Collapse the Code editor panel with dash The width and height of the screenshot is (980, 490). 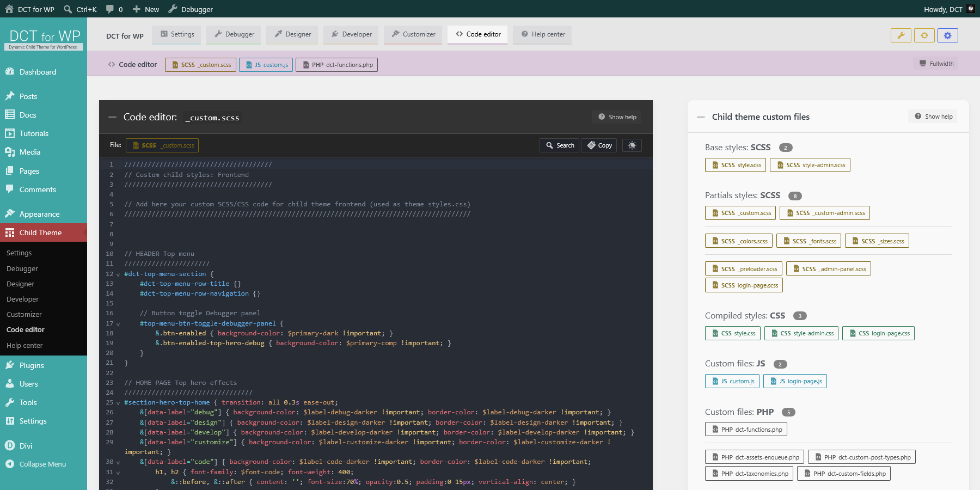tap(113, 117)
